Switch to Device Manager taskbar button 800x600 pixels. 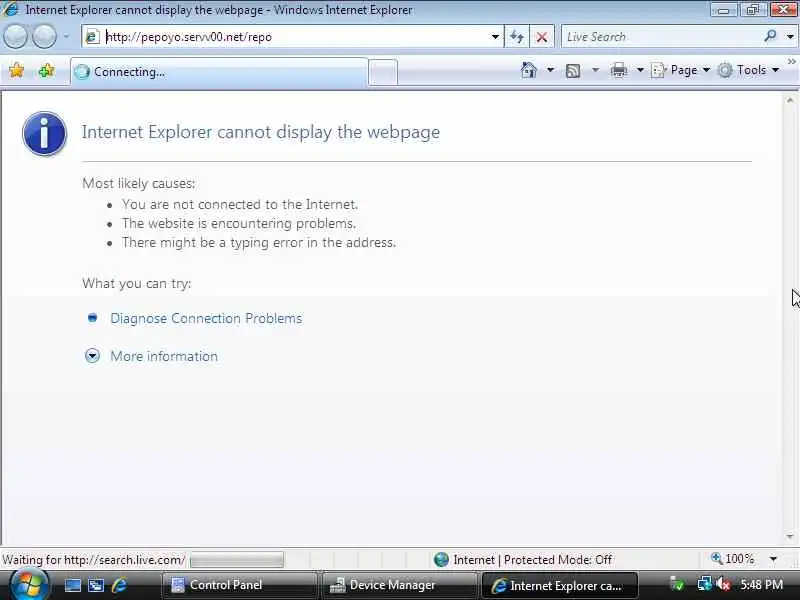pyautogui.click(x=400, y=585)
